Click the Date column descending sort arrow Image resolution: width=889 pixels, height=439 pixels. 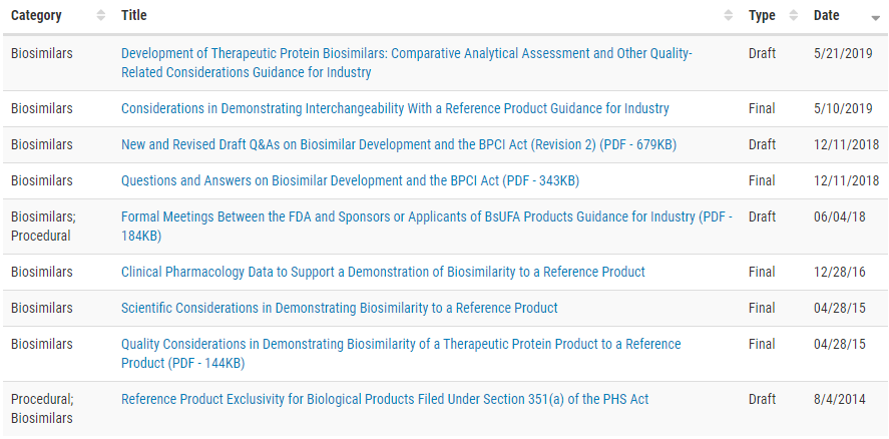pos(875,18)
